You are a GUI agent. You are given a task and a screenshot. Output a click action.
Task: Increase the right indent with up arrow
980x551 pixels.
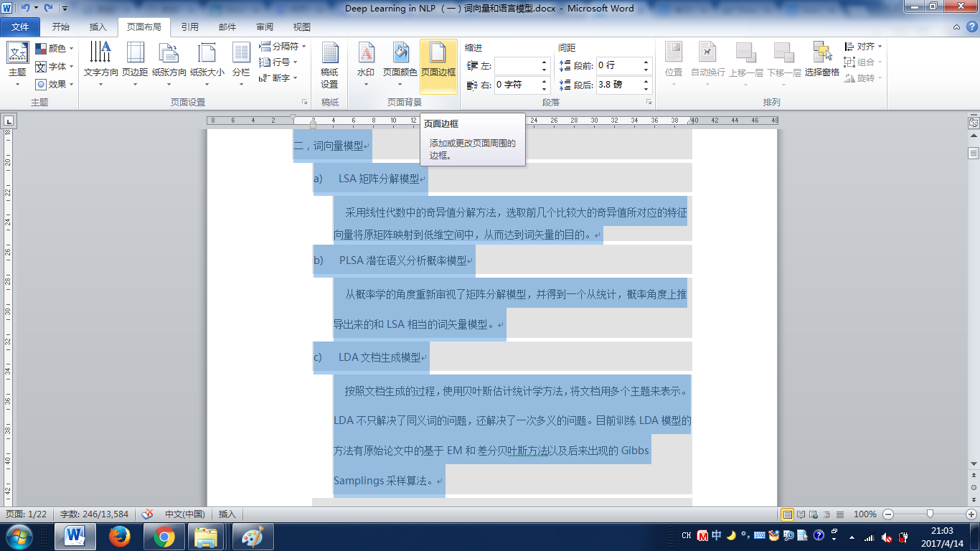coord(545,81)
